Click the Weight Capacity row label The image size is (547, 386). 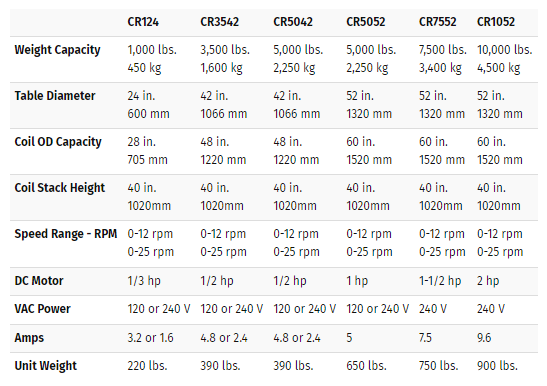point(58,50)
